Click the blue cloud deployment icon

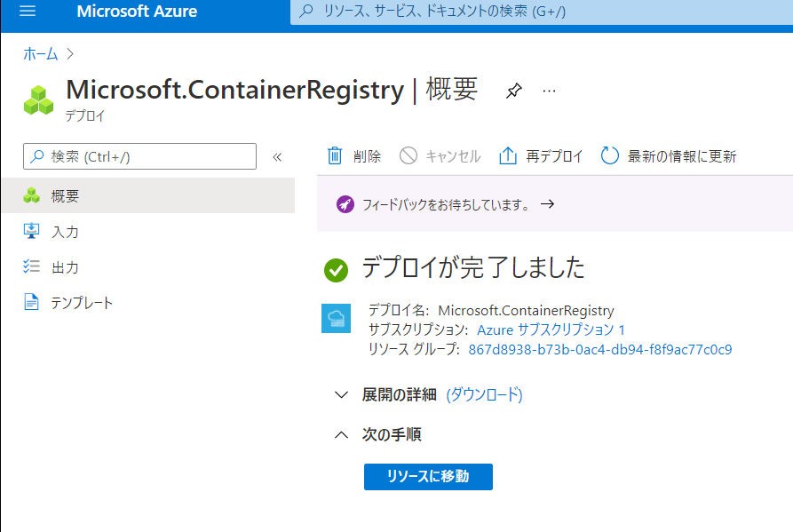point(337,318)
